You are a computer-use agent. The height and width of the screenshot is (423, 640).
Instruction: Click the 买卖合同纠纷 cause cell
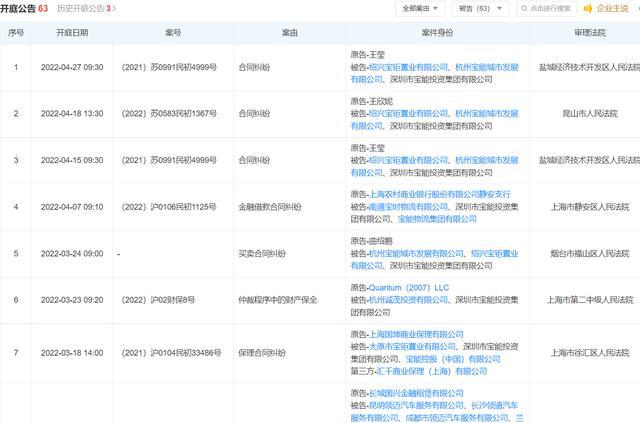[262, 254]
